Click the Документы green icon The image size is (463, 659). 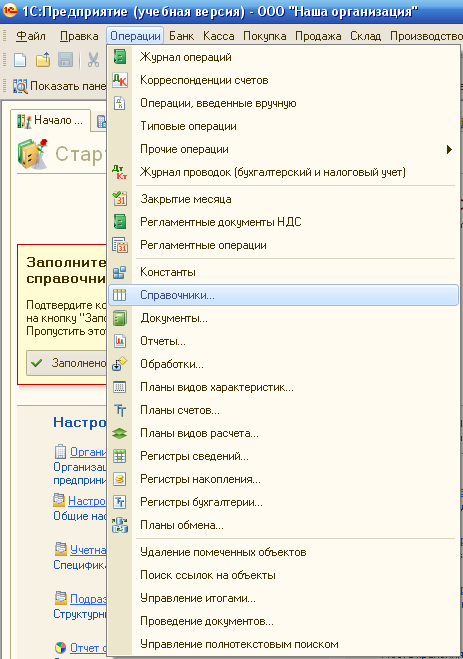(x=120, y=318)
